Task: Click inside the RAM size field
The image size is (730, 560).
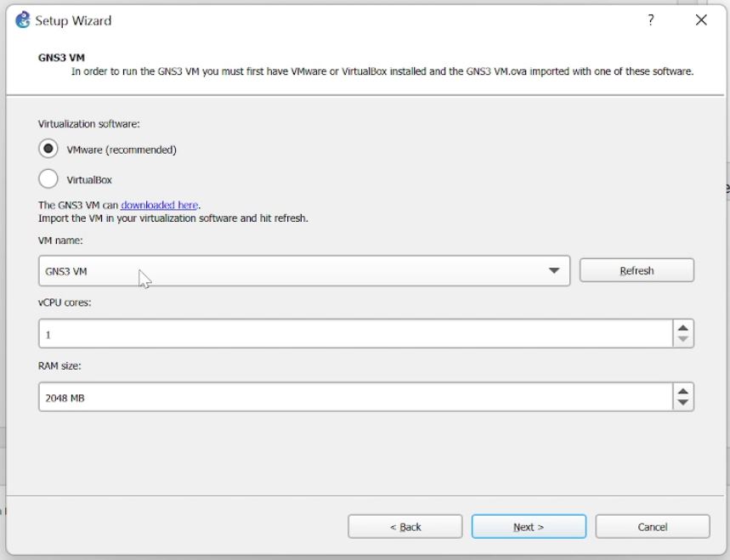Action: pos(356,397)
